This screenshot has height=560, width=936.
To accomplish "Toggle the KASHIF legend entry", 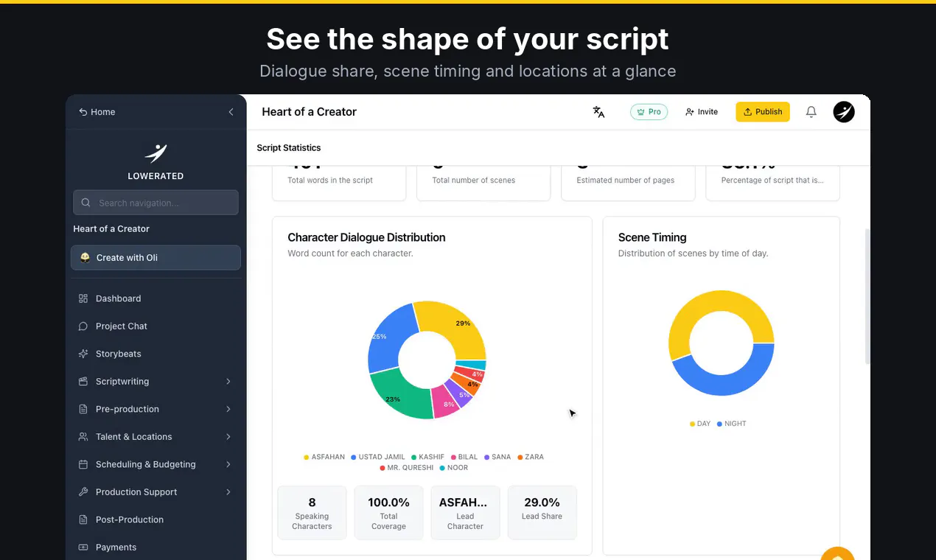I will coord(427,457).
